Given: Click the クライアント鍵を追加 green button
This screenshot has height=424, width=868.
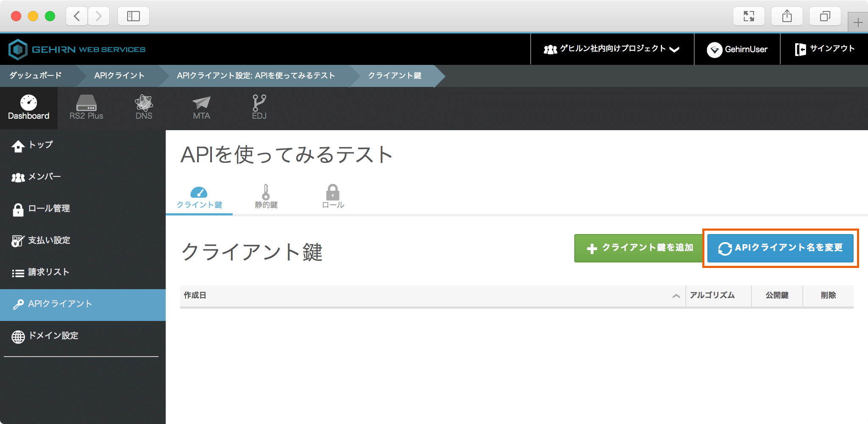Looking at the screenshot, I should tap(640, 248).
